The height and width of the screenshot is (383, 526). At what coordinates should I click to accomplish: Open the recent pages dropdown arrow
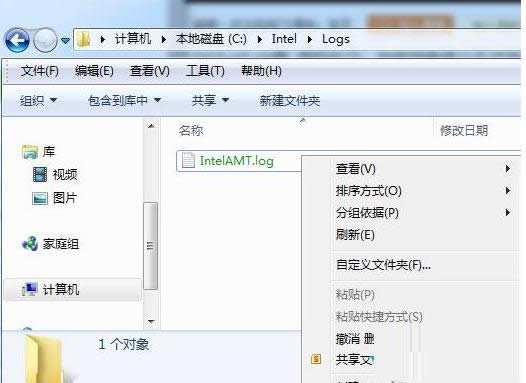[x=65, y=41]
